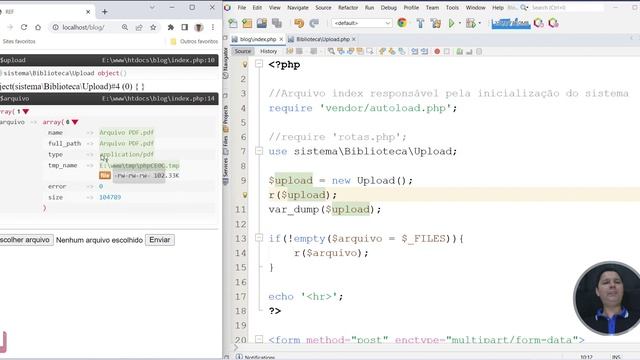Open the Navigate menu

[x=298, y=8]
